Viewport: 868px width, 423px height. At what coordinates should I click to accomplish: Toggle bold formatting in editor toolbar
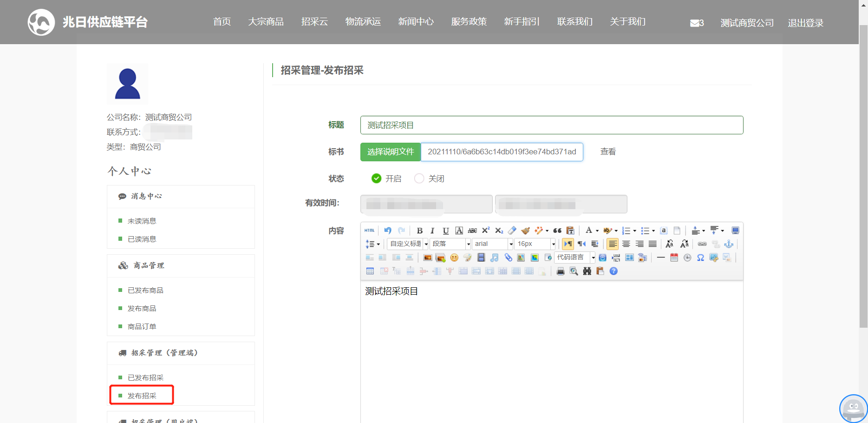419,231
